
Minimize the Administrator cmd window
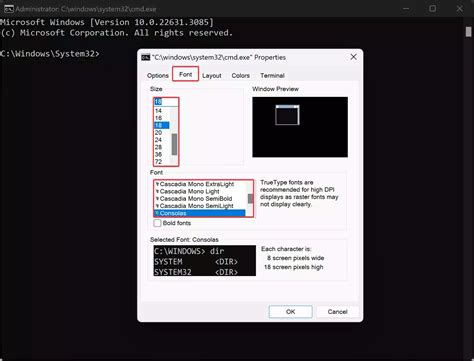click(406, 9)
